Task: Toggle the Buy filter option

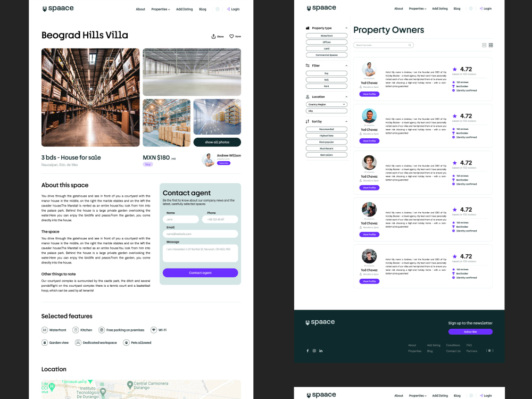Action: [x=327, y=73]
